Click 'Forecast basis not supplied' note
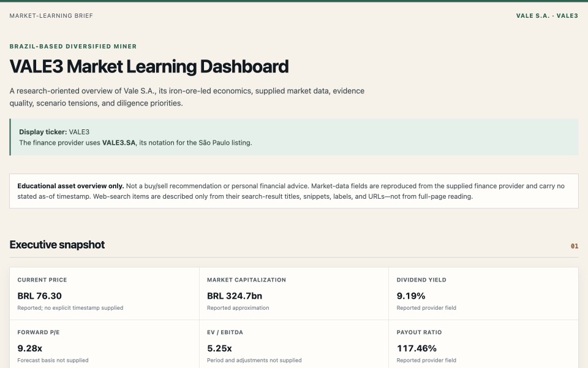 53,361
